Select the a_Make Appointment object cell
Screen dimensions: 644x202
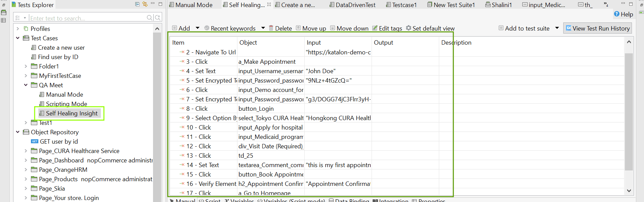(270, 61)
